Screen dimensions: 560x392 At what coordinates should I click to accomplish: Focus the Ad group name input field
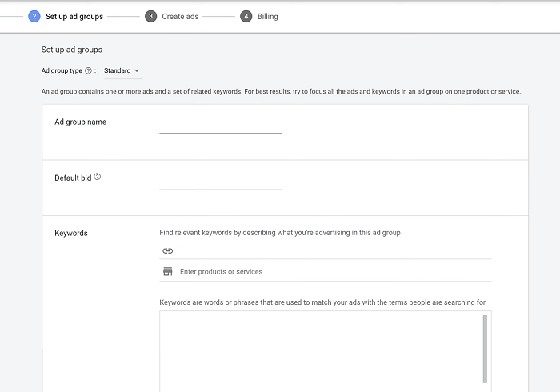pyautogui.click(x=220, y=127)
